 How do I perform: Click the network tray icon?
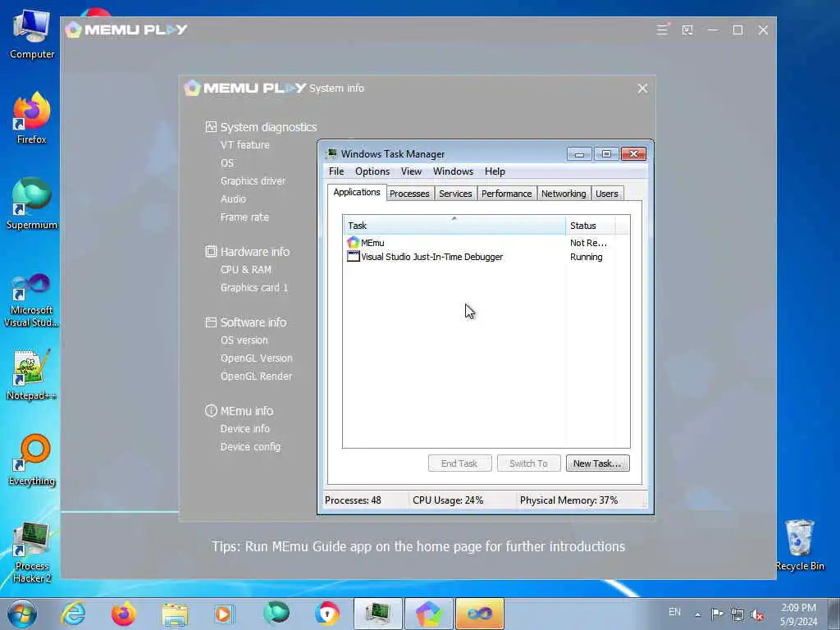[x=737, y=614]
